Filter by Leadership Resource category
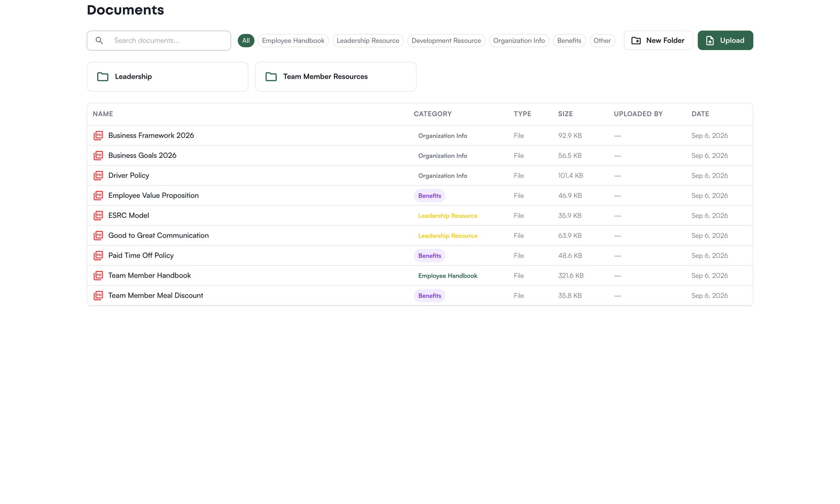The width and height of the screenshot is (840, 504). (x=367, y=41)
